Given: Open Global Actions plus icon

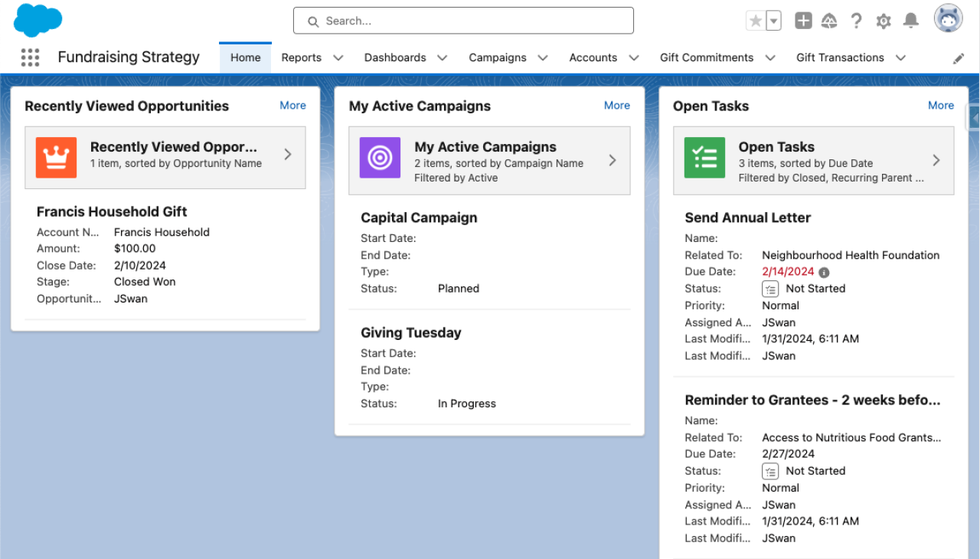Looking at the screenshot, I should (803, 21).
